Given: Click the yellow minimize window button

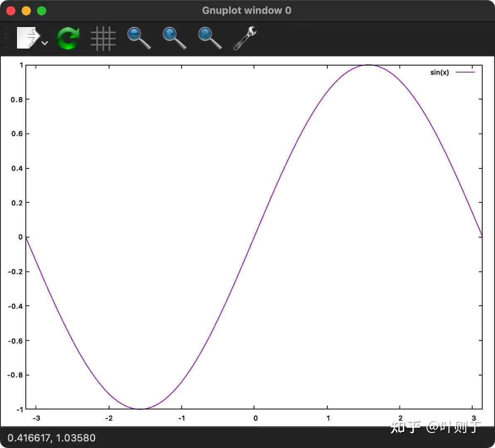Looking at the screenshot, I should (x=26, y=11).
